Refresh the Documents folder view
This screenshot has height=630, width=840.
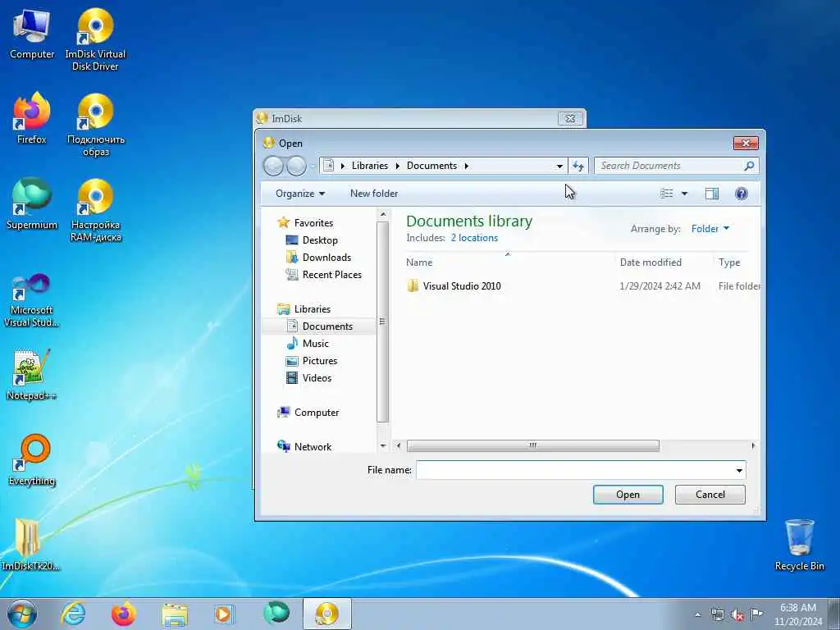coord(578,166)
